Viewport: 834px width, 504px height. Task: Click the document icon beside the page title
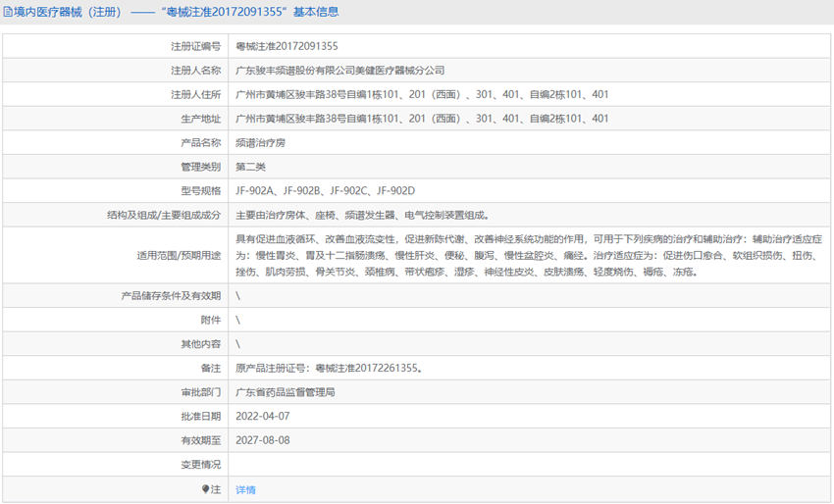coord(7,13)
